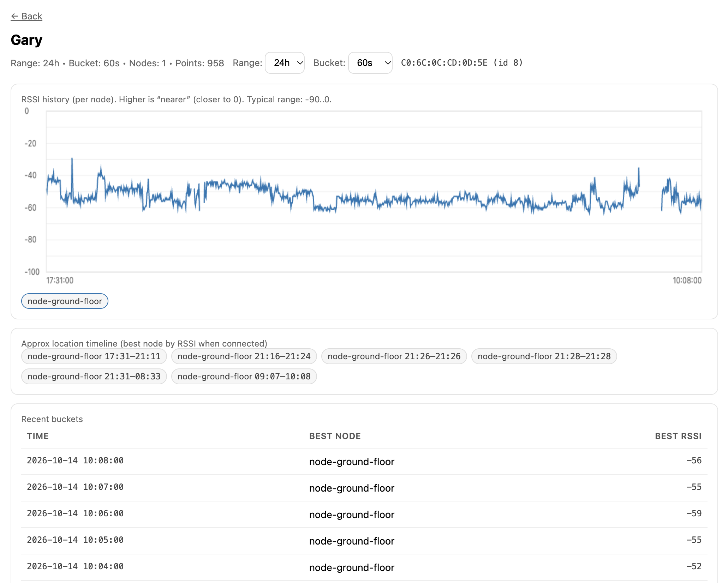Click the BEST NODE column header
Screen dimensions: 728x583
pyautogui.click(x=335, y=436)
